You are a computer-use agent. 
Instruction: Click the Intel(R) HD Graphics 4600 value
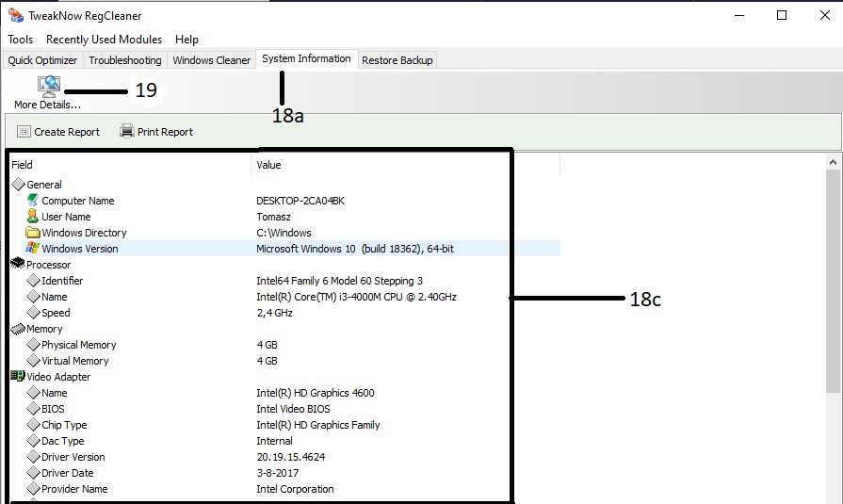tap(316, 393)
